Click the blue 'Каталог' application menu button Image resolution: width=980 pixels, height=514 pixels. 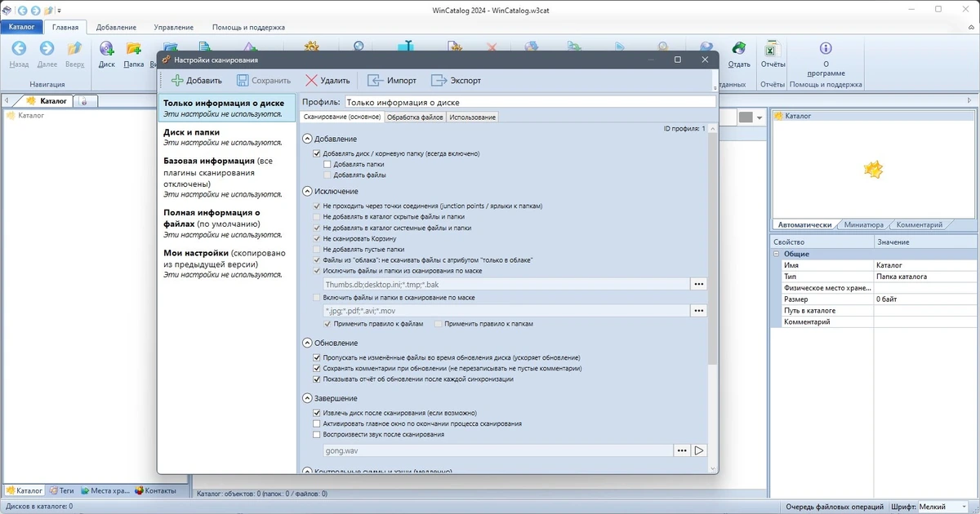(x=22, y=27)
